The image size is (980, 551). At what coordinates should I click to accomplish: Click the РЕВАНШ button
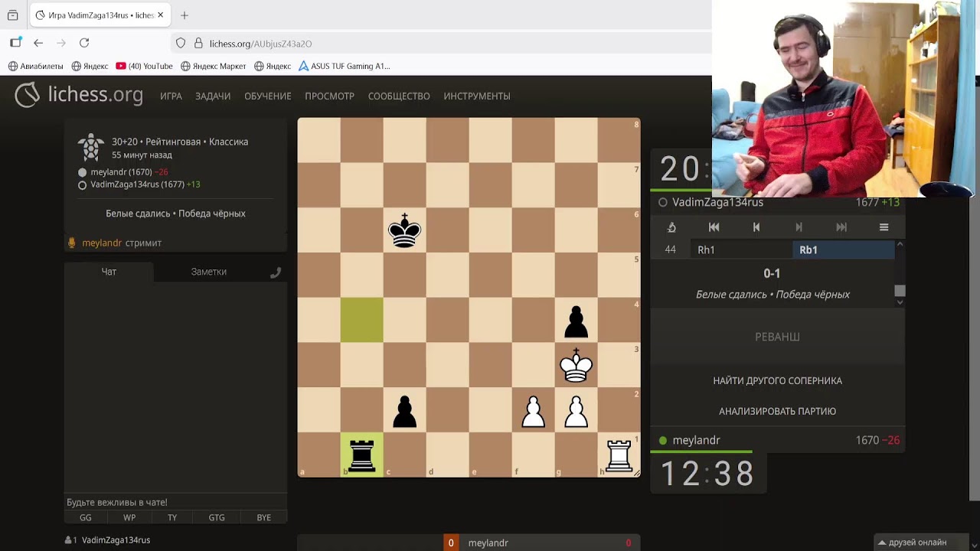point(777,337)
